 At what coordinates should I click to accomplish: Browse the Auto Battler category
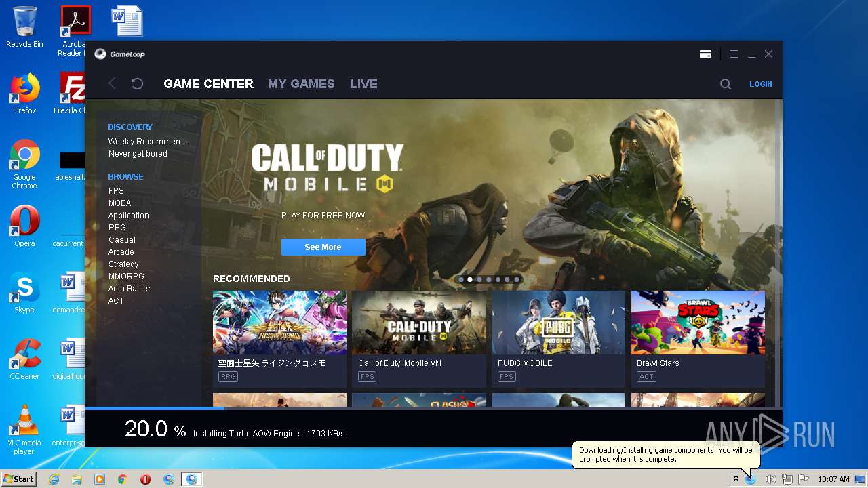pos(130,289)
